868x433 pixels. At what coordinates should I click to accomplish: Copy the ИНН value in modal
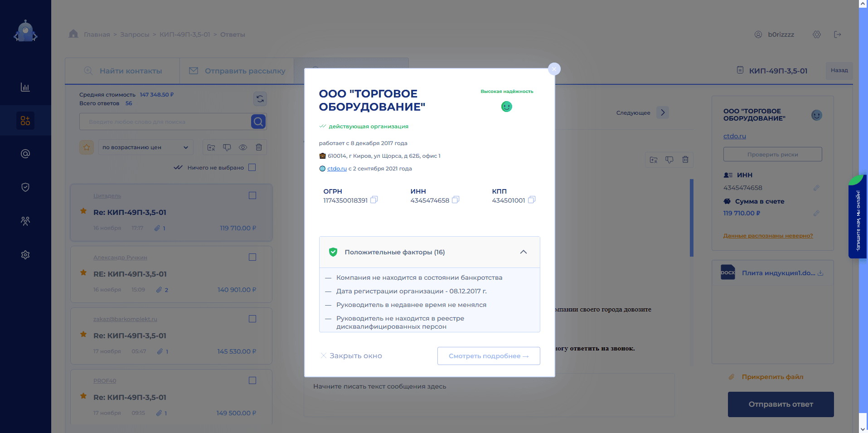pos(456,200)
